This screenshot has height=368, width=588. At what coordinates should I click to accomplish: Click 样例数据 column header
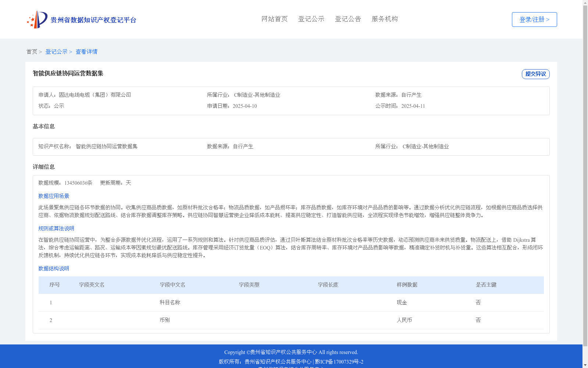pyautogui.click(x=407, y=285)
